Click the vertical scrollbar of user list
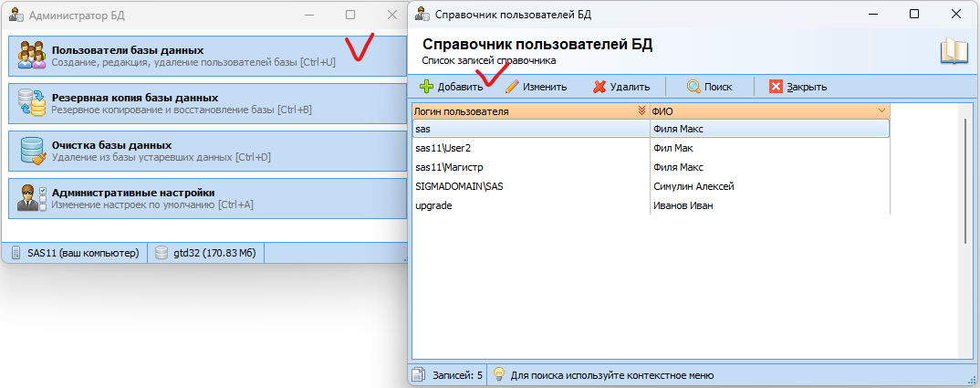Viewport: 980px width, 388px height. click(966, 183)
